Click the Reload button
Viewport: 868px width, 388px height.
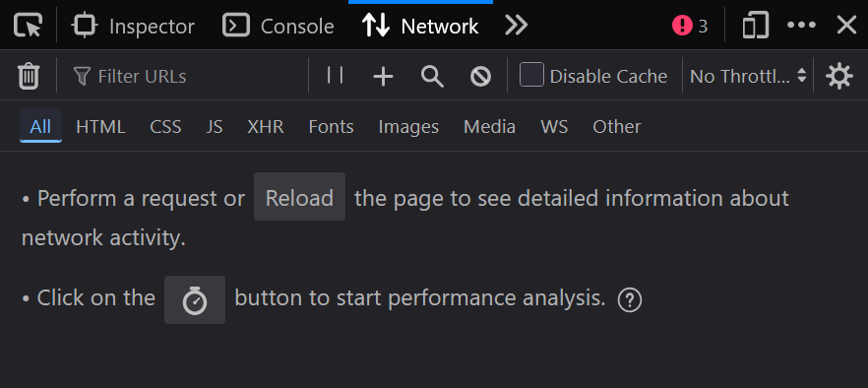pyautogui.click(x=299, y=197)
